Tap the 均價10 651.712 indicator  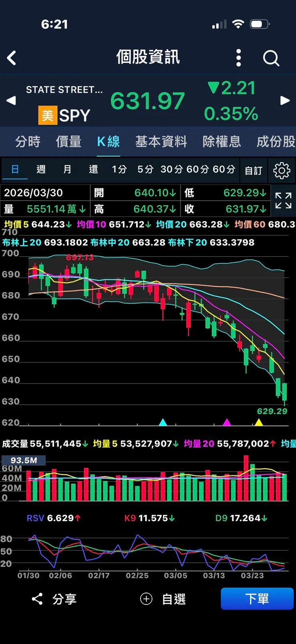114,225
